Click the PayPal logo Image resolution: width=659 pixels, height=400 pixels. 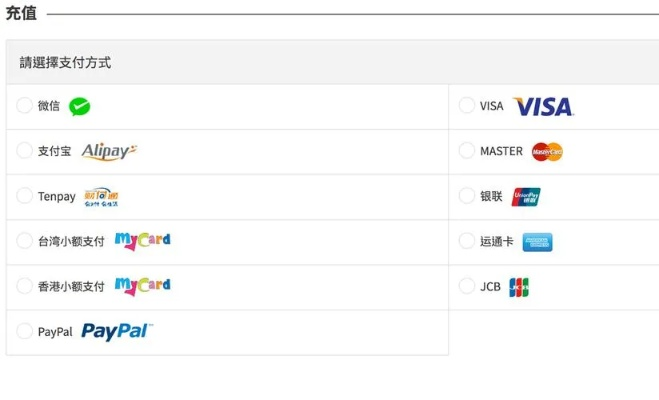117,331
